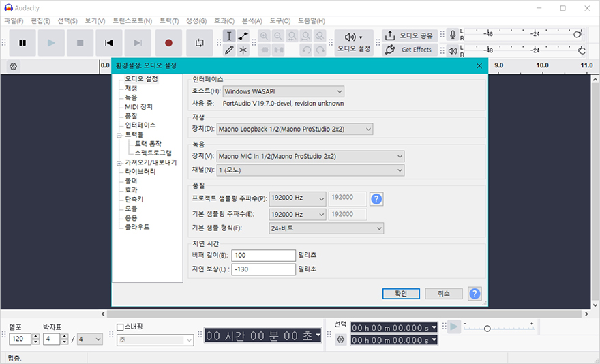The image size is (600, 364).
Task: Skip to end of project
Action: (138, 43)
